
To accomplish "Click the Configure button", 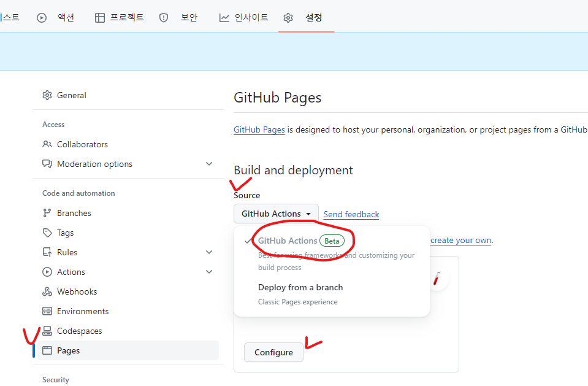I will coord(273,352).
